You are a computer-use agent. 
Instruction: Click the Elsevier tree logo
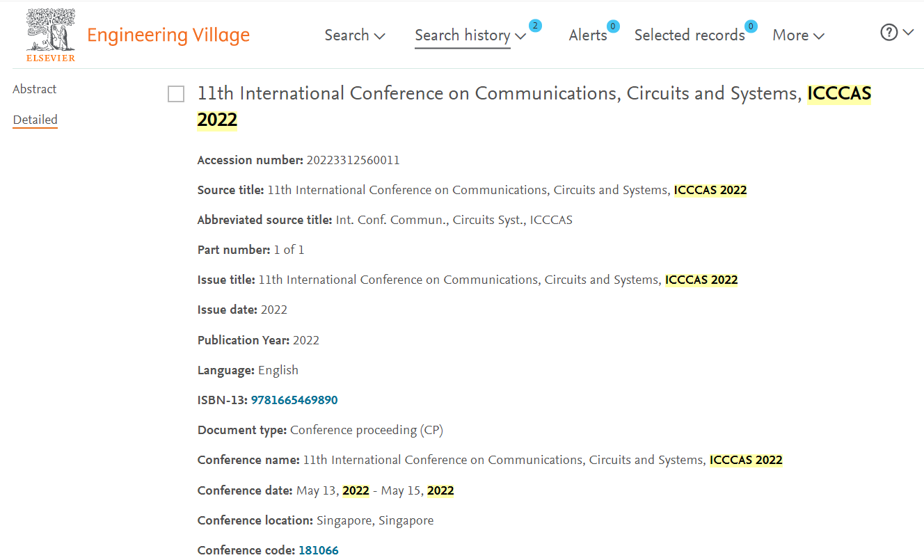51,35
